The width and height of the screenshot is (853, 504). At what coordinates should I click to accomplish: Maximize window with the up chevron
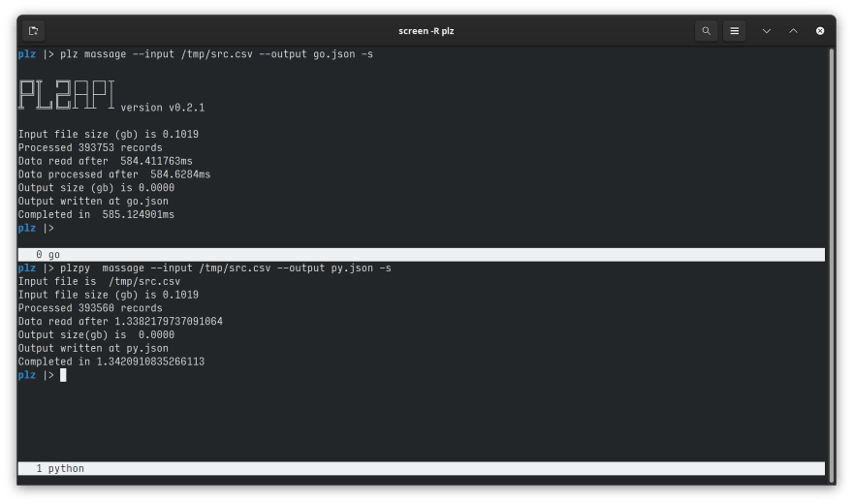(793, 31)
